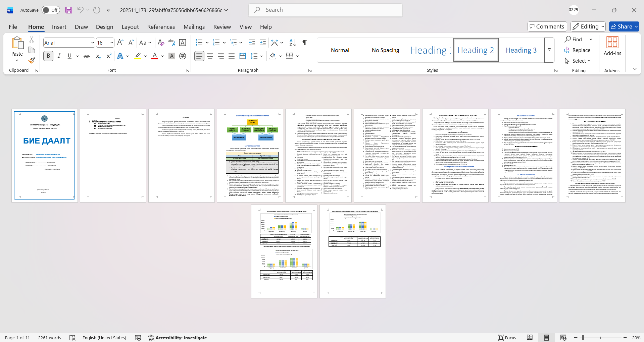Click the Clear All Formatting icon

[161, 43]
